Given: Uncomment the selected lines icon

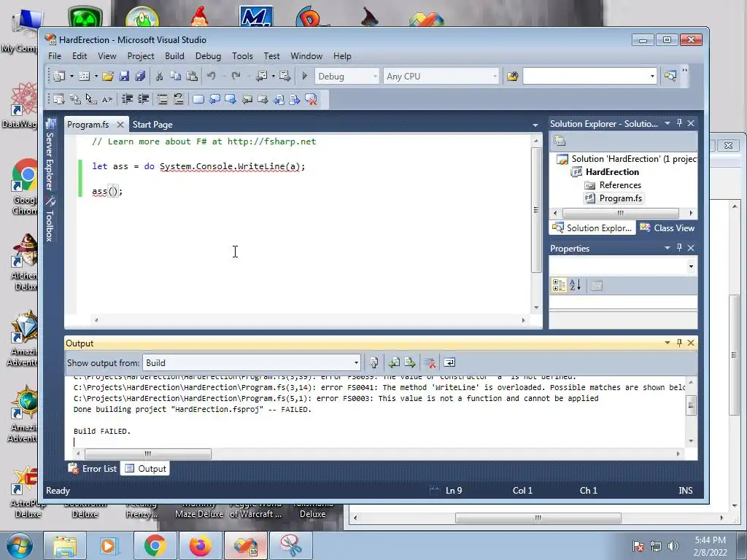Looking at the screenshot, I should [x=179, y=99].
